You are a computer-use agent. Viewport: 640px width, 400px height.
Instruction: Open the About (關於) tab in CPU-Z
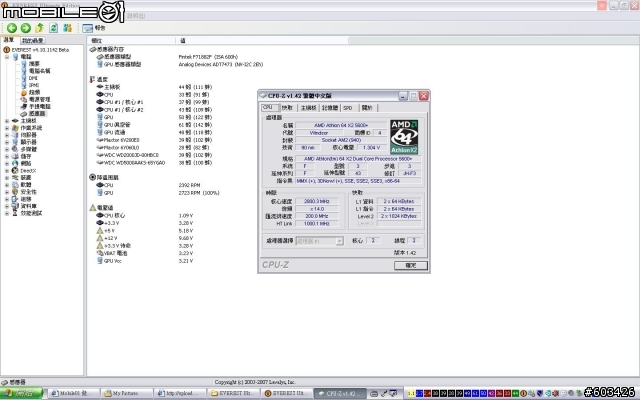(x=367, y=108)
